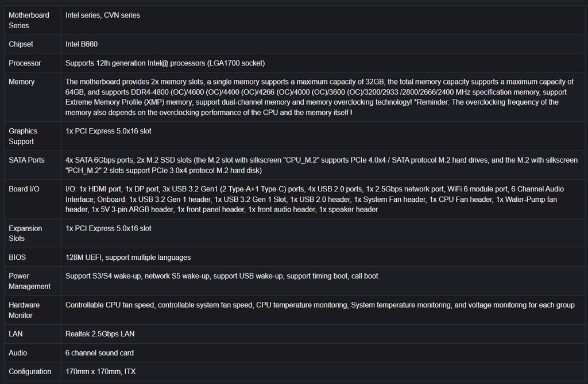Image resolution: width=588 pixels, height=384 pixels.
Task: Select the Chipset label cell
Action: 21,44
